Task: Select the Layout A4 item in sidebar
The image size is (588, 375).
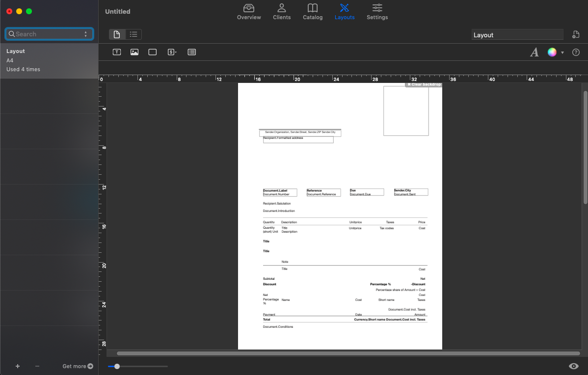Action: click(49, 61)
